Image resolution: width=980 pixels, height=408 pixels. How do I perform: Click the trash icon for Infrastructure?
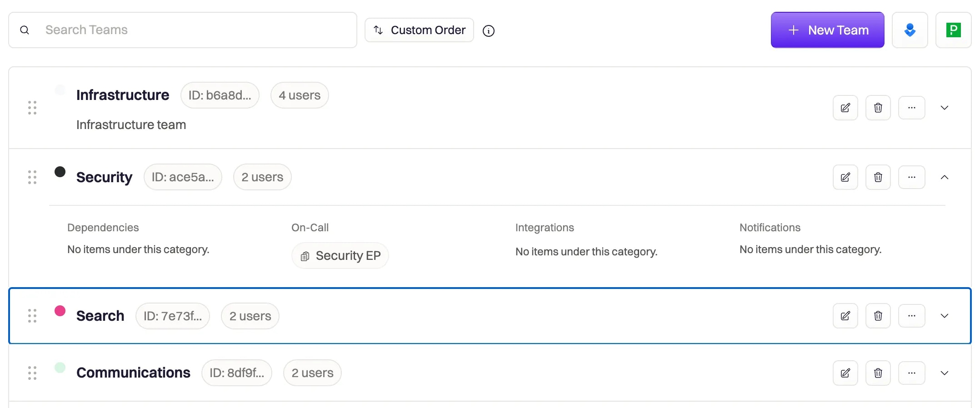click(x=878, y=108)
